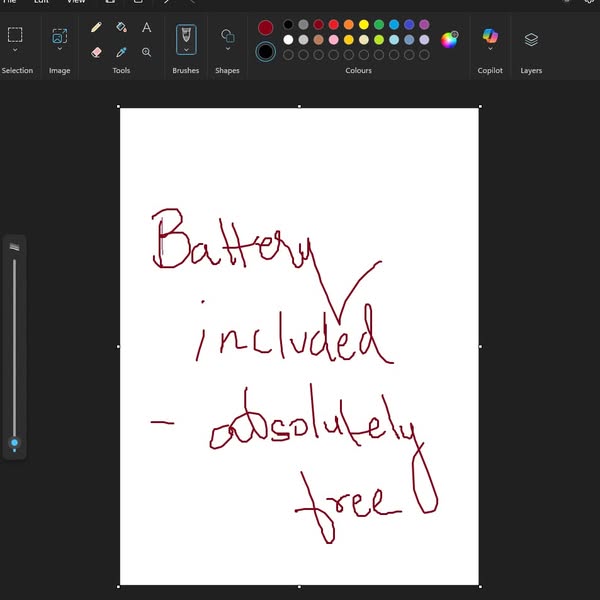600x600 pixels.
Task: Select the Eraser tool
Action: tap(96, 52)
